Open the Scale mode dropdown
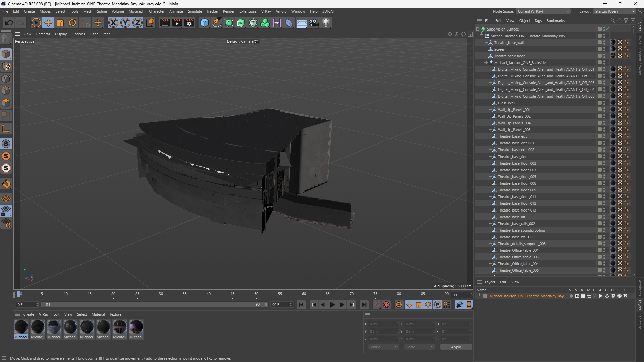Screen dimensions: 644x362 [420, 347]
